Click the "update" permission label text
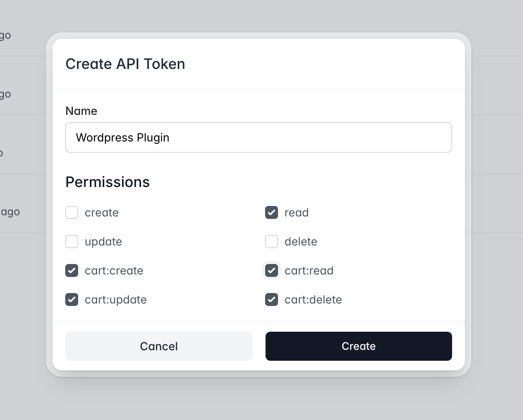Screen dimensions: 523x420 pyautogui.click(x=103, y=241)
